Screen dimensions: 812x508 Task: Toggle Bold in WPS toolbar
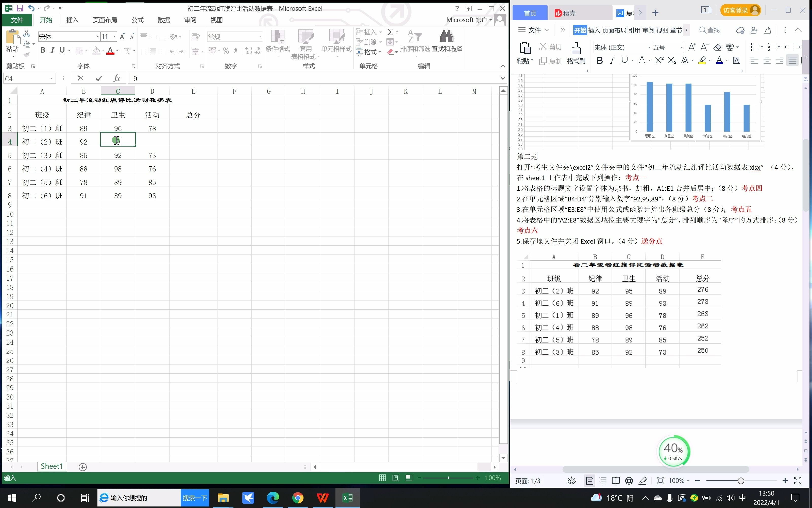click(600, 60)
